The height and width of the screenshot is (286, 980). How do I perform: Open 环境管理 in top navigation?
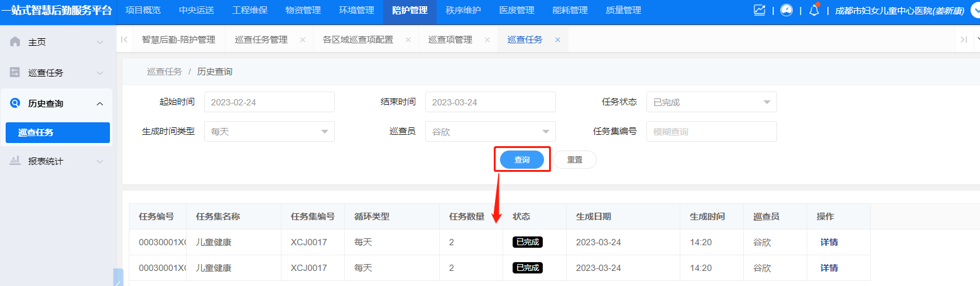click(356, 10)
